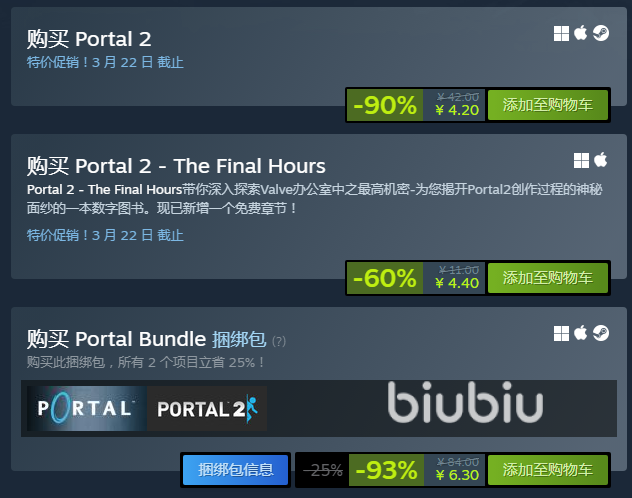632x498 pixels.
Task: Click the 购买 Portal Bundle 捆绑包 title link
Action: [x=146, y=339]
